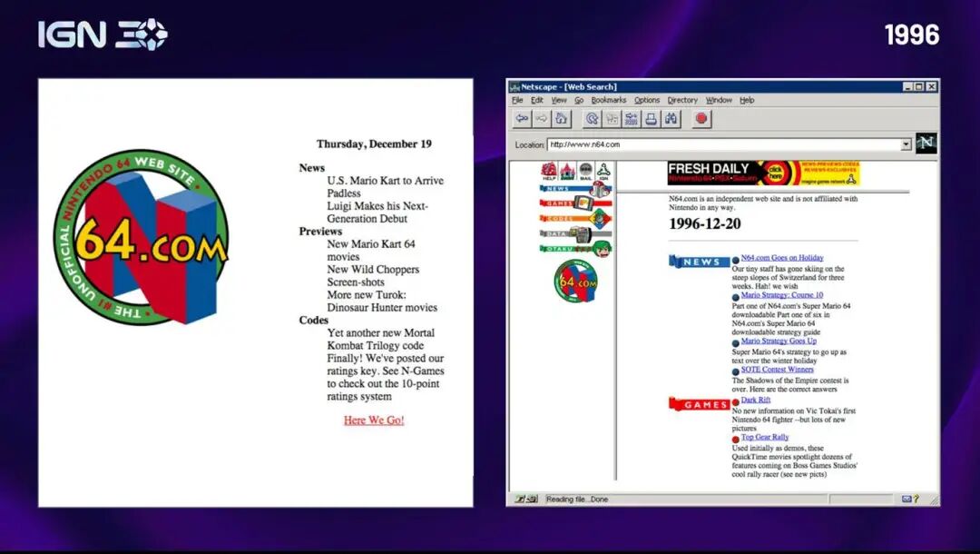Click the Netscape N logo
Image resolution: width=980 pixels, height=554 pixels.
point(926,143)
